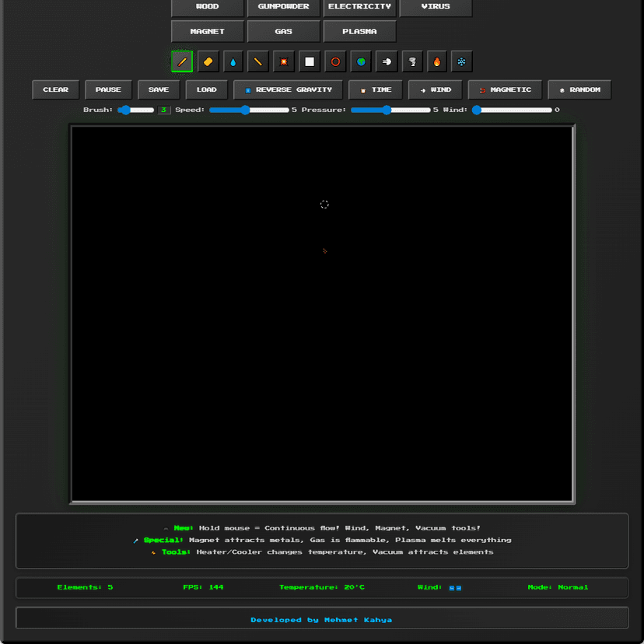This screenshot has height=644, width=644.
Task: Activate the fire heater tool
Action: (x=436, y=61)
